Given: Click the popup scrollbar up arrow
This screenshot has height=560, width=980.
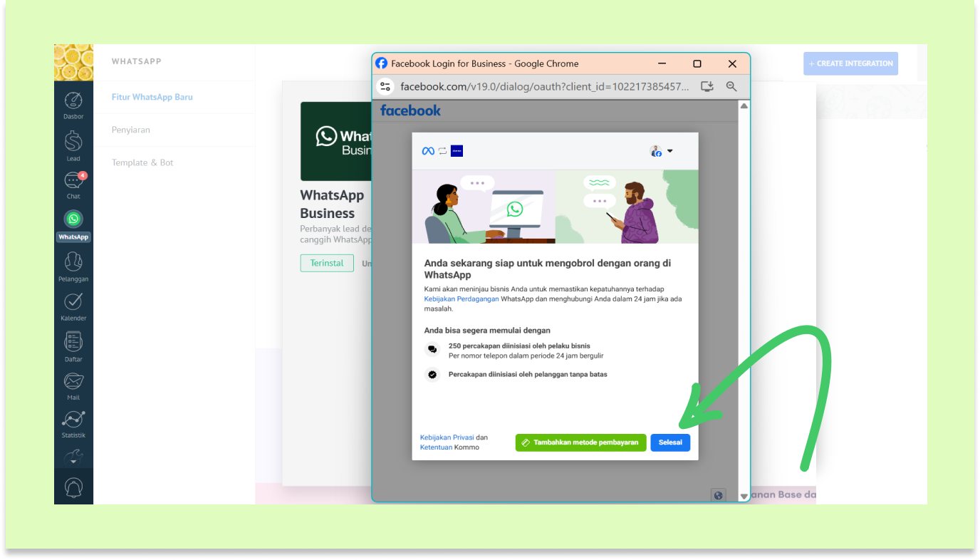Looking at the screenshot, I should coord(744,106).
